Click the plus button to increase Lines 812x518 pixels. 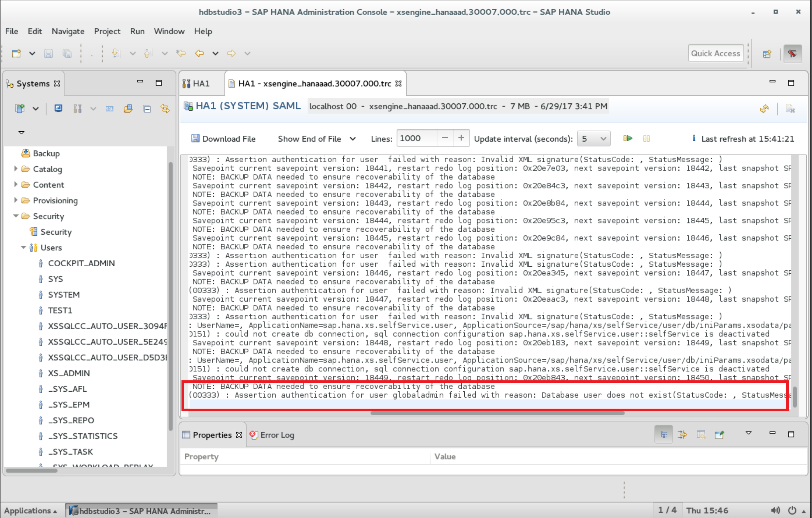461,138
